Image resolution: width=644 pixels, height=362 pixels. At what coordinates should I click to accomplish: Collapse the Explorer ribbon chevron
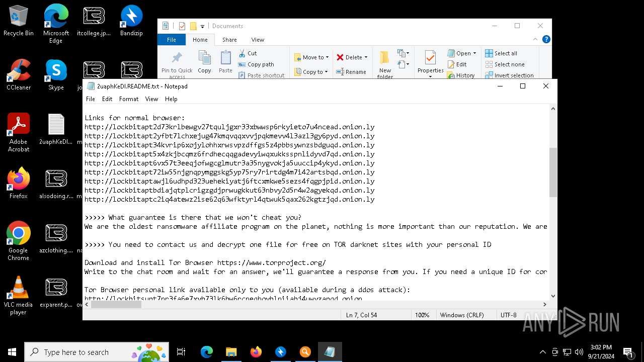pyautogui.click(x=535, y=39)
